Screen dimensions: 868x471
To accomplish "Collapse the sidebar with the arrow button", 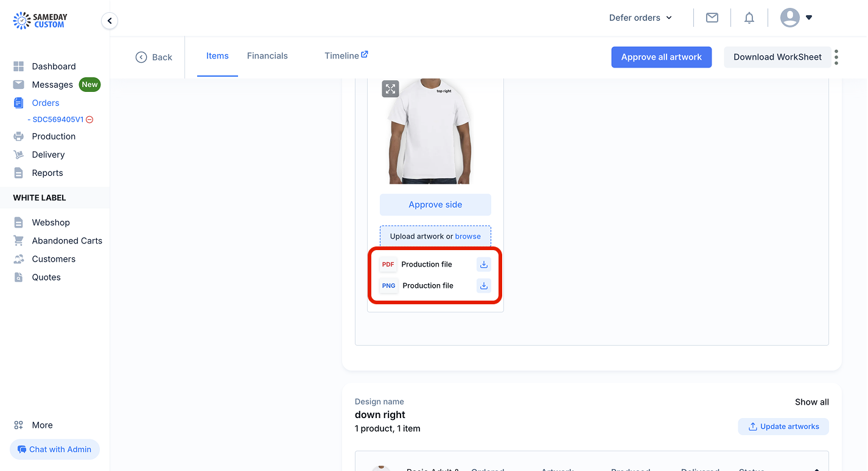I will coord(110,21).
